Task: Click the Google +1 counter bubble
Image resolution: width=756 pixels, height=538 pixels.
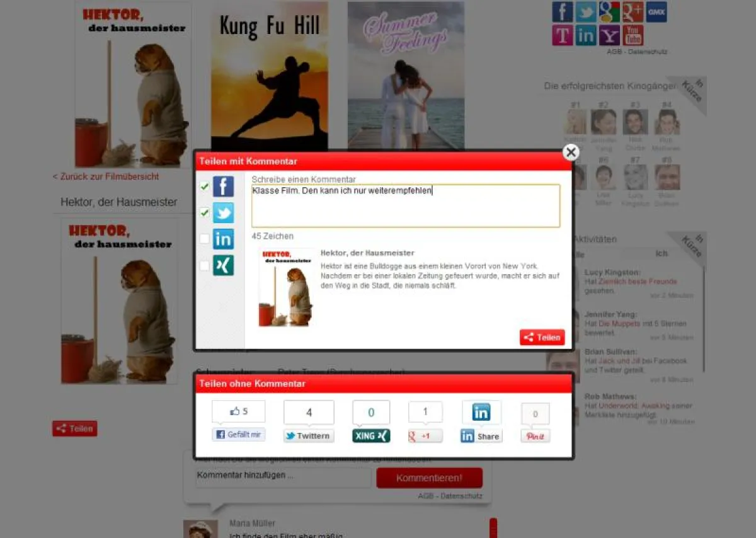Action: click(425, 412)
